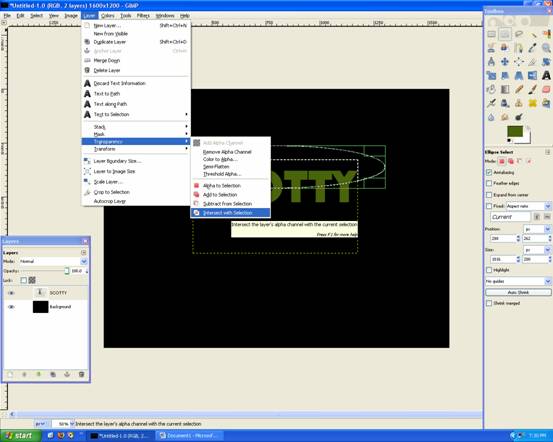Open the layer Mode dropdown
This screenshot has width=553, height=442.
53,261
